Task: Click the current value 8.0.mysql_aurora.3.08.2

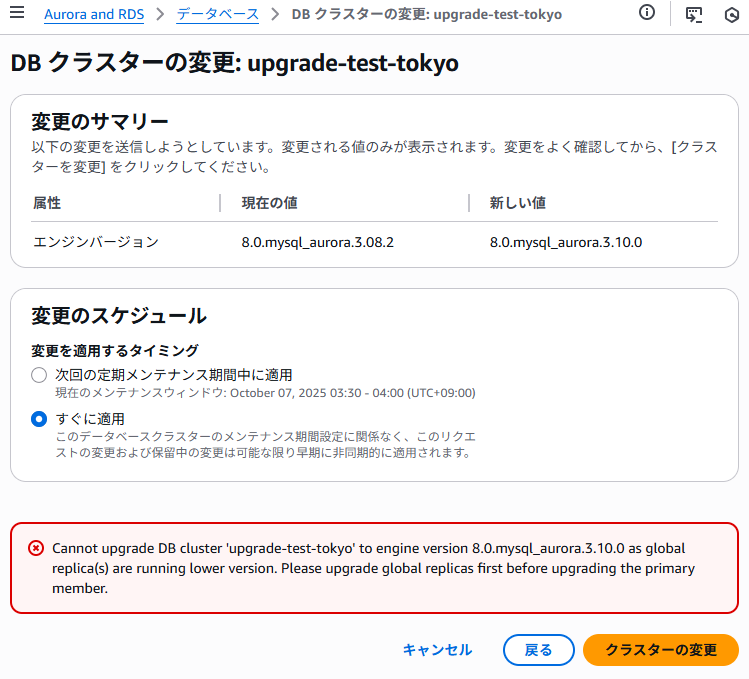Action: 318,242
